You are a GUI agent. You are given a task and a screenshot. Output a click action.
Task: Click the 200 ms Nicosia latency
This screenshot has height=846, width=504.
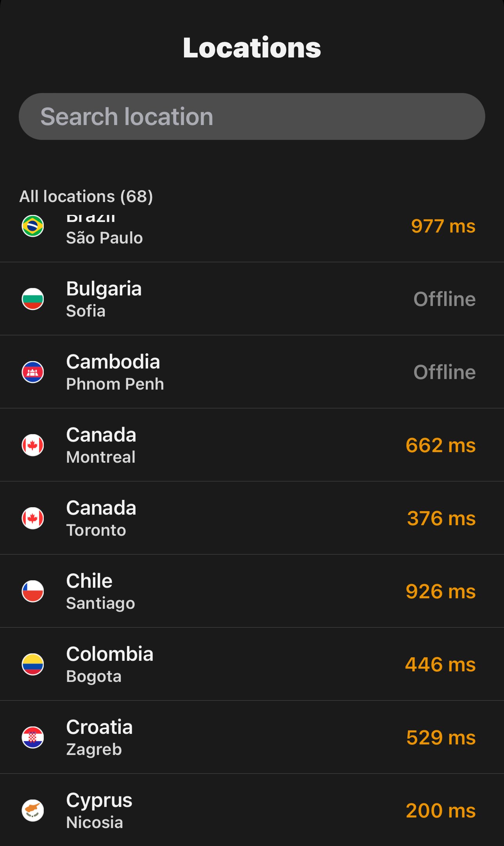tap(441, 811)
